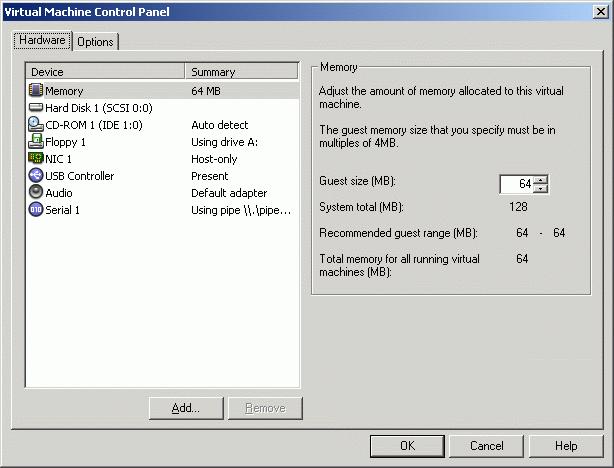The image size is (614, 468).
Task: Click the Add... button
Action: 186,408
